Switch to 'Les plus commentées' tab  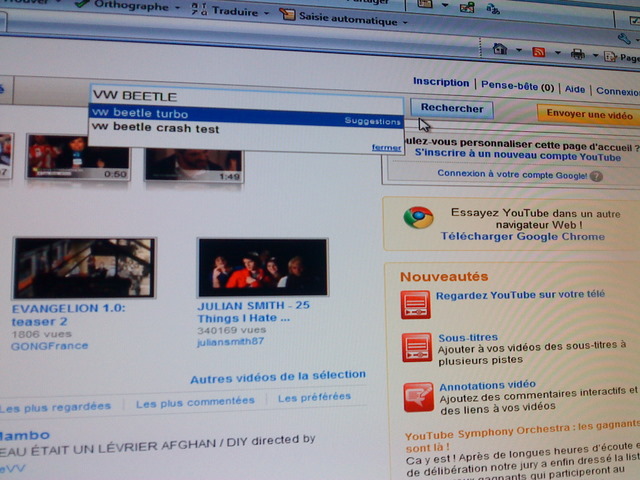195,402
